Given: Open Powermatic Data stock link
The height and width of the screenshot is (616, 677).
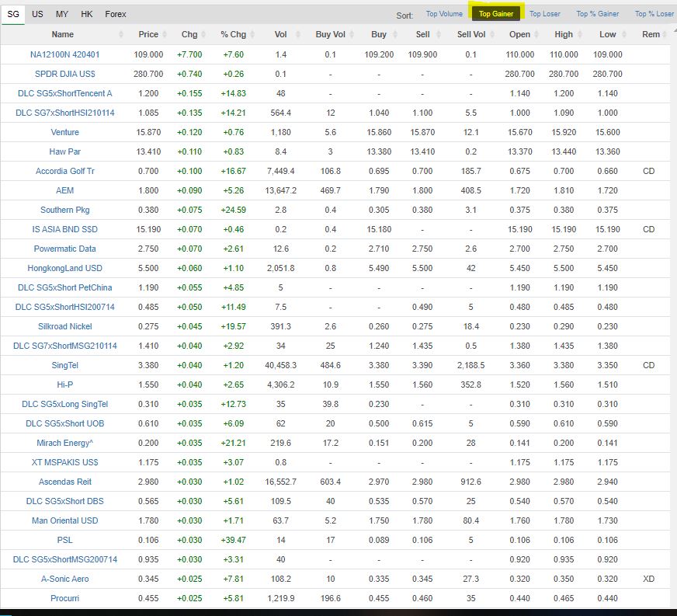Looking at the screenshot, I should (x=64, y=249).
